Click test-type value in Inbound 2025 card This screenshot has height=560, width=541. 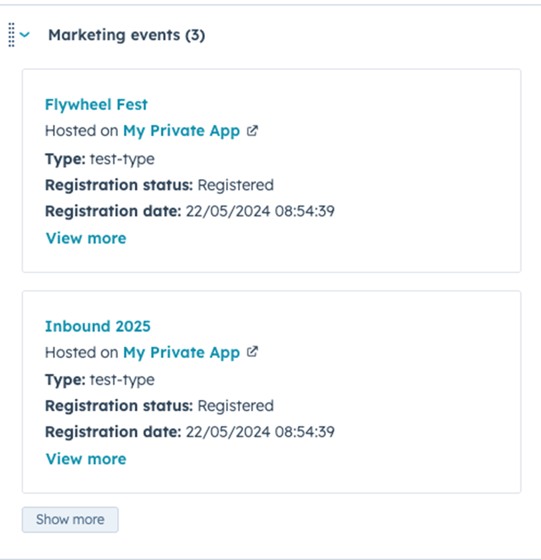(x=122, y=380)
